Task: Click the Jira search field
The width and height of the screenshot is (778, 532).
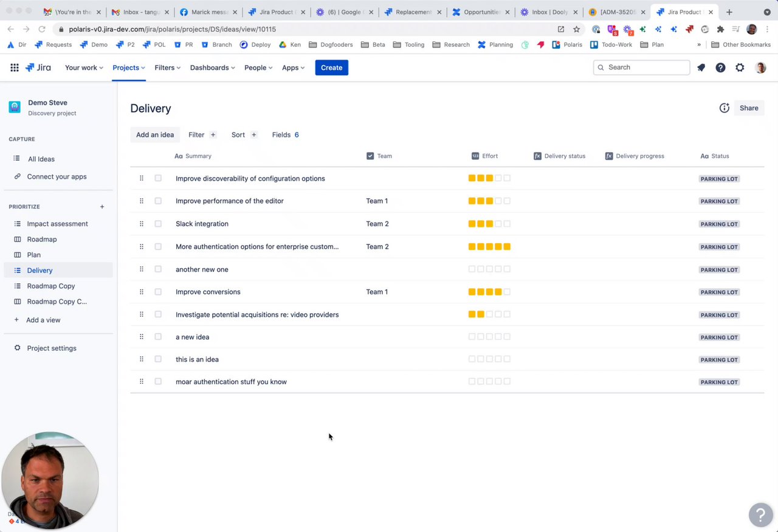Action: click(641, 67)
